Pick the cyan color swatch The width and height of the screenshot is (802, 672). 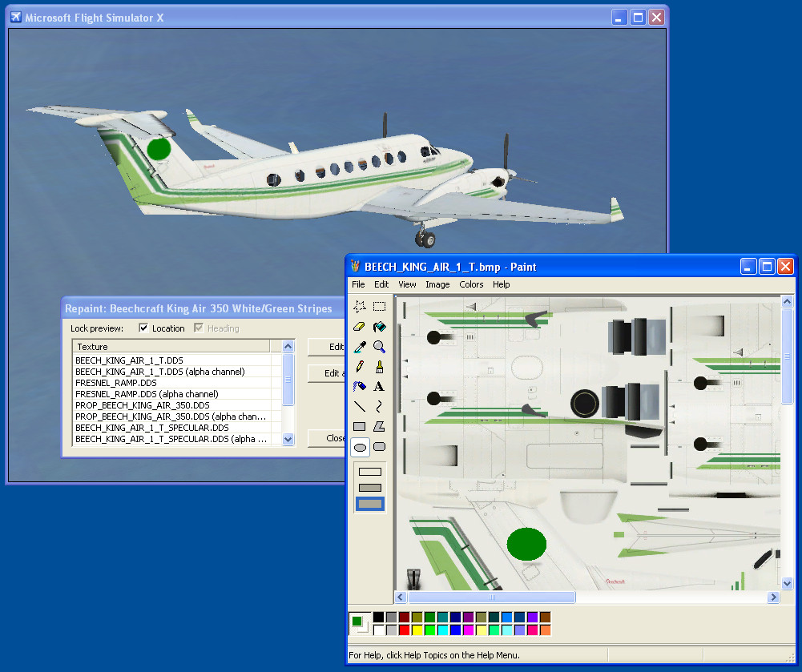pos(442,630)
